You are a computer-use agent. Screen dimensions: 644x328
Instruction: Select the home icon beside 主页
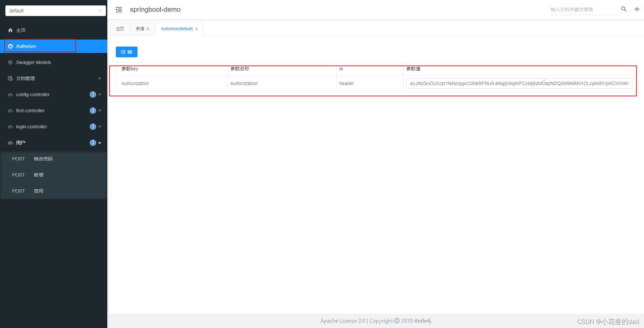10,30
